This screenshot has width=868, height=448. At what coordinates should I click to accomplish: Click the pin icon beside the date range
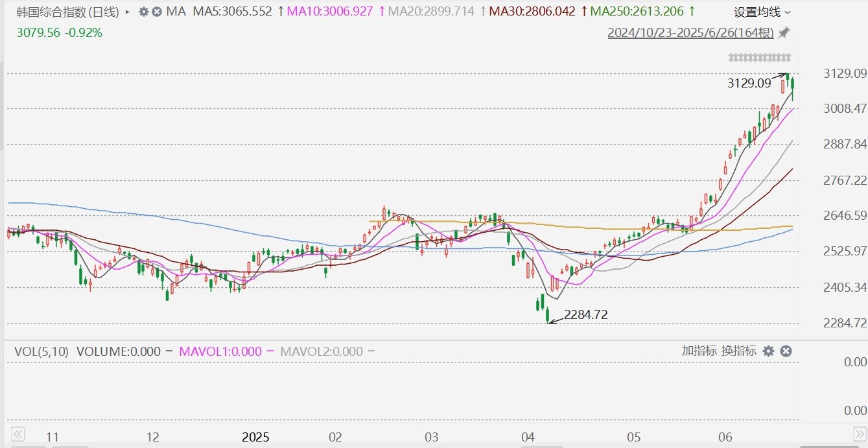pyautogui.click(x=784, y=32)
